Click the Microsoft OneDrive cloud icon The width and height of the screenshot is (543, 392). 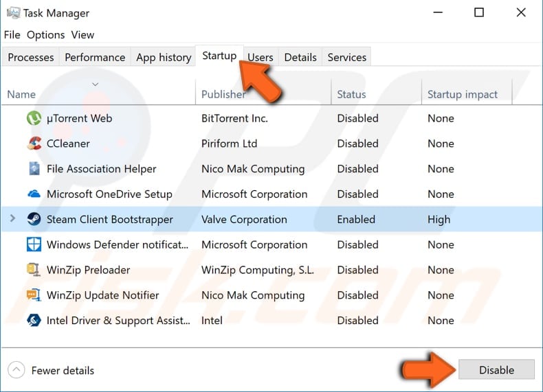[34, 194]
